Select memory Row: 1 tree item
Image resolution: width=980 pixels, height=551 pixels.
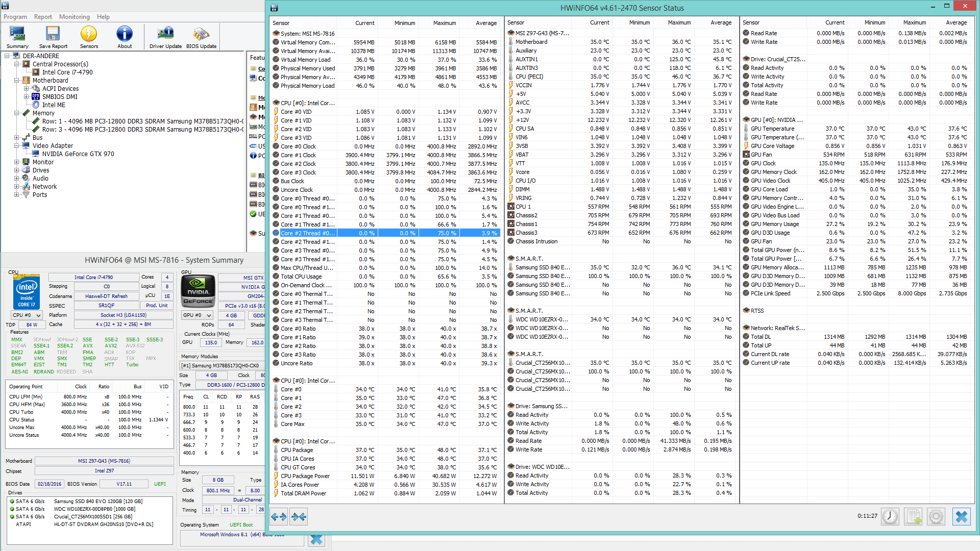[x=142, y=121]
